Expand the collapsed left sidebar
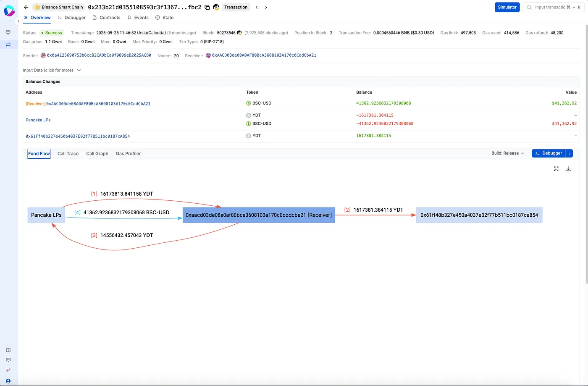The width and height of the screenshot is (588, 386). pos(18,21)
